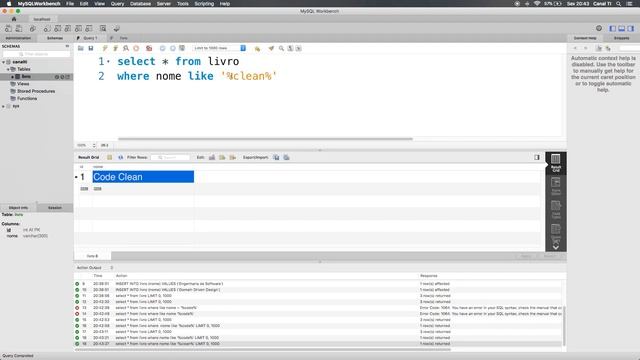The width and height of the screenshot is (640, 360).
Task: Open the Context Help tab
Action: [585, 38]
